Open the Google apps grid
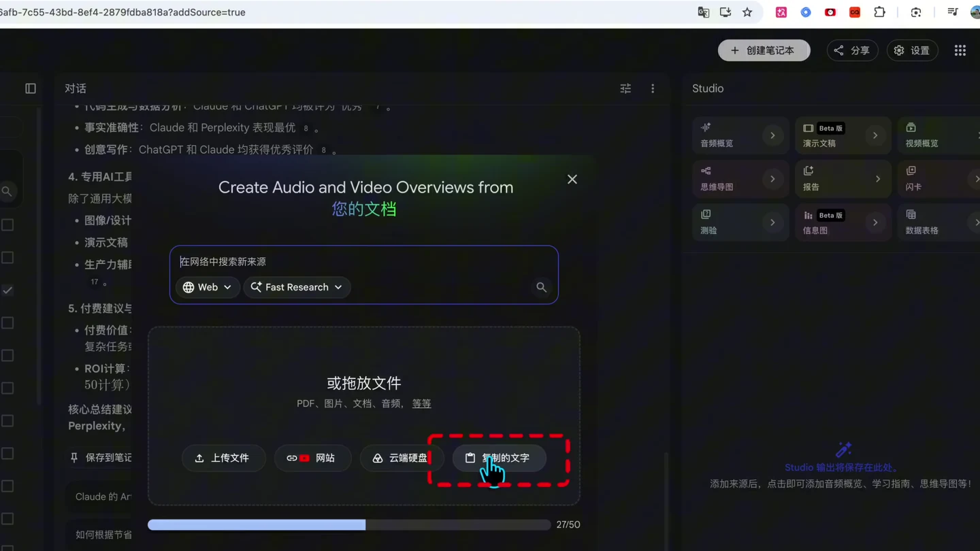Viewport: 980px width, 551px height. (960, 50)
